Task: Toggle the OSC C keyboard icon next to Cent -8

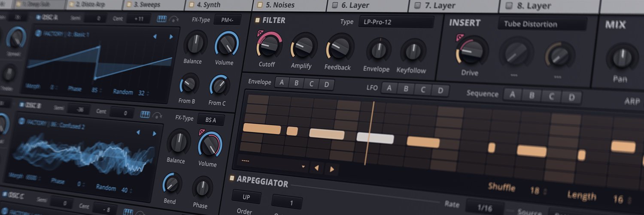Action: pos(128,212)
